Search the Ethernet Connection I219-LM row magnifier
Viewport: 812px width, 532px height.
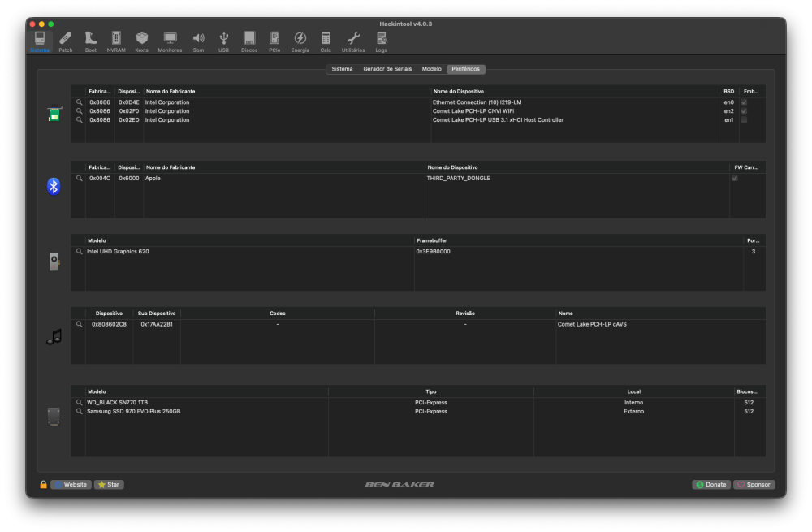tap(80, 102)
